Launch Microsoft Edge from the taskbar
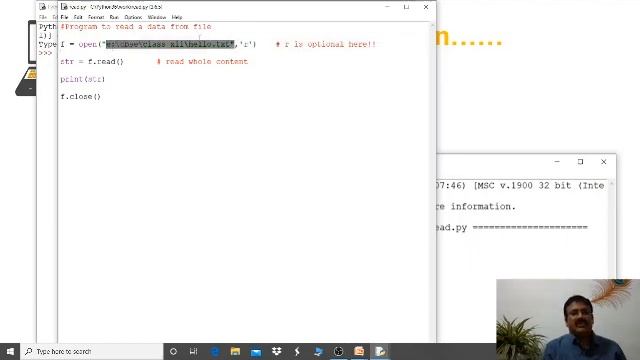The image size is (640, 360). pyautogui.click(x=215, y=351)
